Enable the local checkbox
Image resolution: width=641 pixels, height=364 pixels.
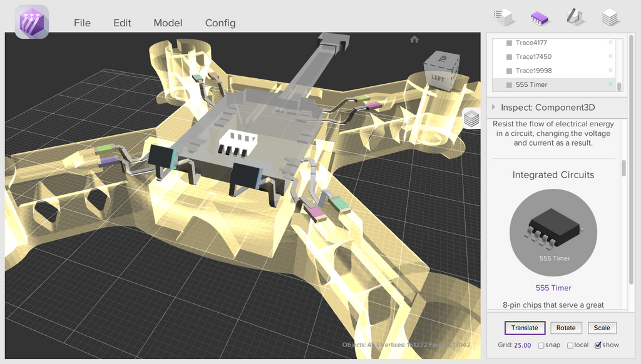point(570,345)
